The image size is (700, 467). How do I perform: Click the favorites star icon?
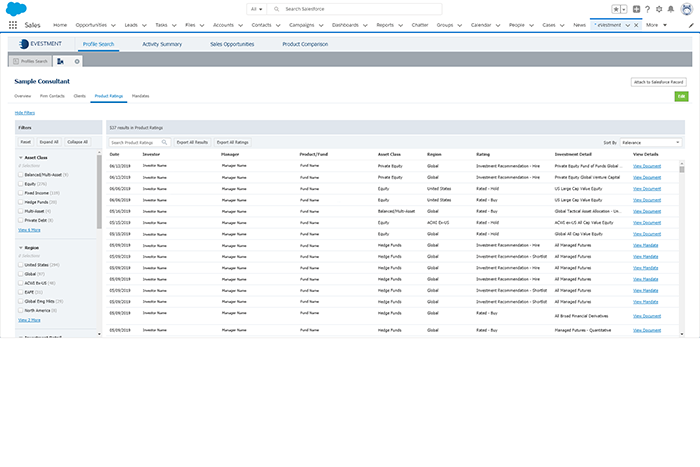tap(617, 8)
